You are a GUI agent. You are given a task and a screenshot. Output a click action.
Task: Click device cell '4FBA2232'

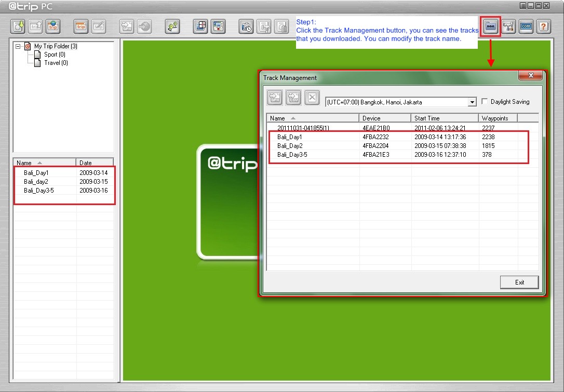(x=375, y=137)
